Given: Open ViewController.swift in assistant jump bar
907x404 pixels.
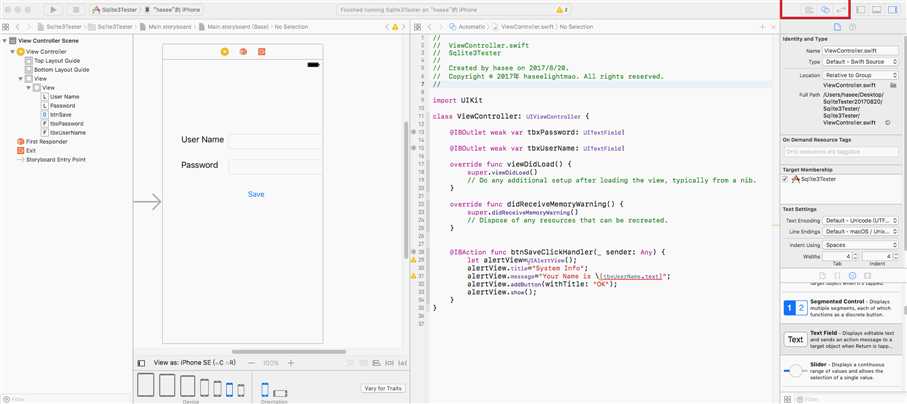Looking at the screenshot, I should coord(522,27).
